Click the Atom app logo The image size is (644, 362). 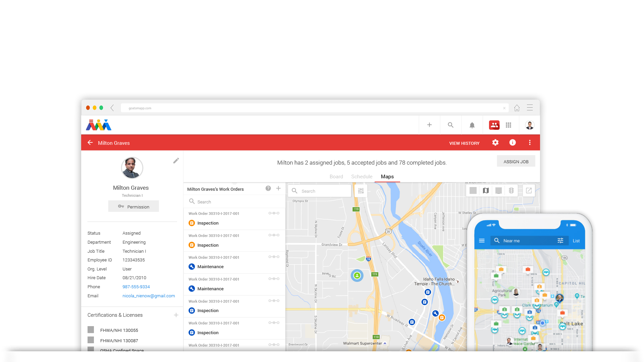coord(99,125)
